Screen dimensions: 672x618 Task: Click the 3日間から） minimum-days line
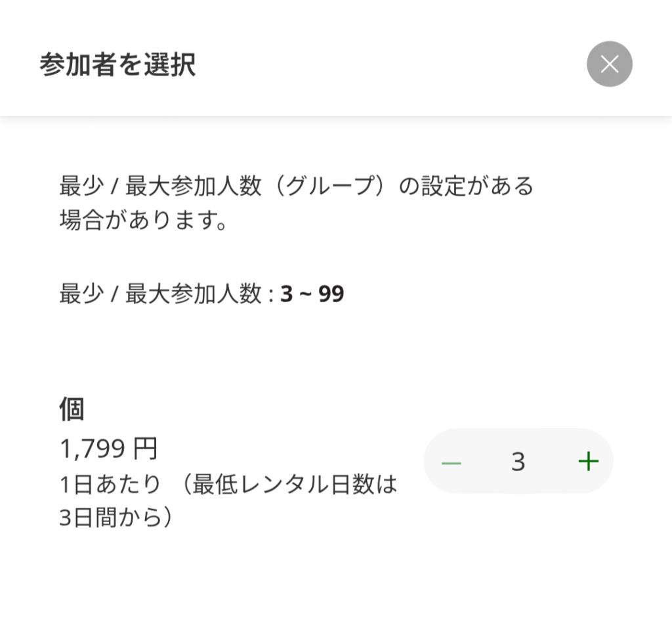[x=116, y=518]
